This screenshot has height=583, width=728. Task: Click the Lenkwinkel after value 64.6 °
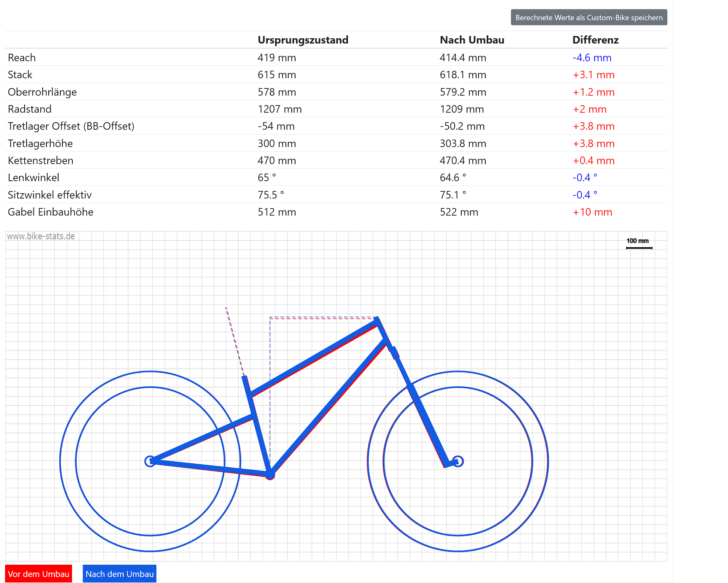(x=452, y=177)
